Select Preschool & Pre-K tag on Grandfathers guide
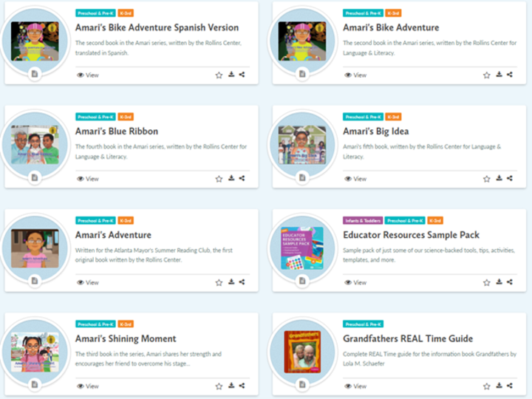The height and width of the screenshot is (399, 532). 363,324
